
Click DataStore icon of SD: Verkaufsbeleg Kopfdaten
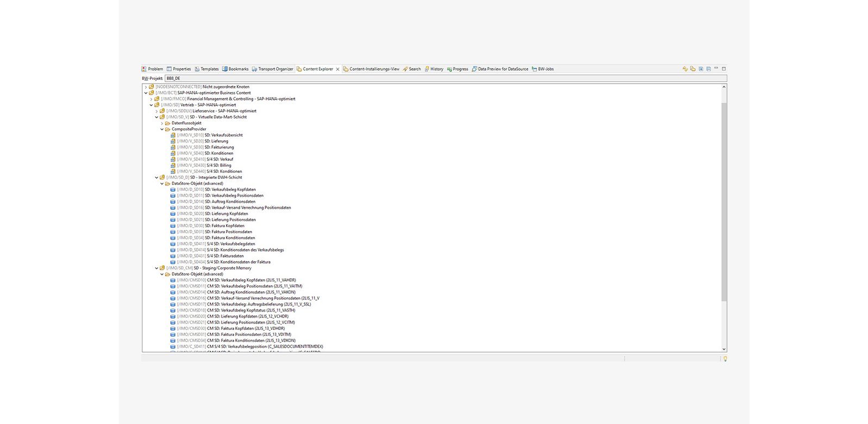(x=173, y=190)
